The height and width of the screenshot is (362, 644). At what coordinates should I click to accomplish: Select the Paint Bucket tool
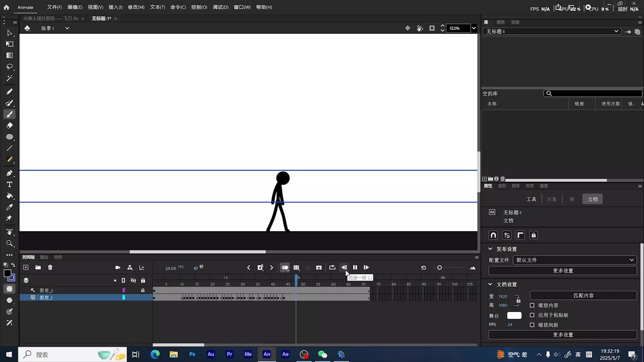point(9,196)
